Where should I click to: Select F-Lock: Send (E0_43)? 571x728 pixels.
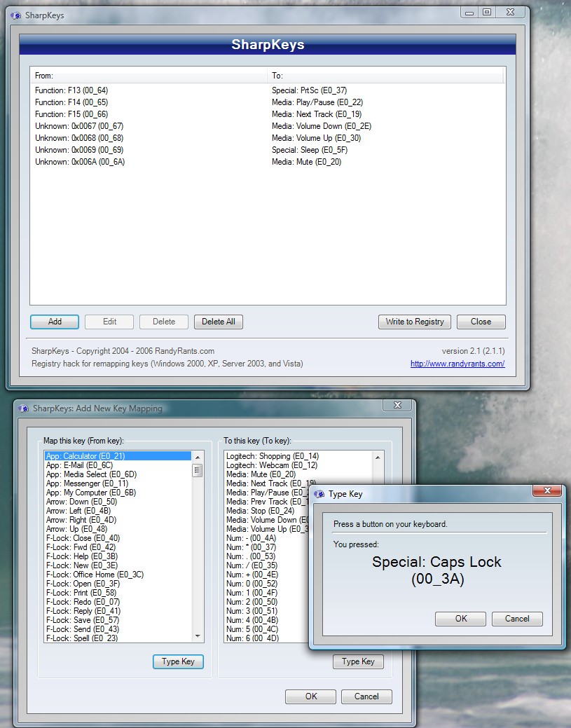(x=118, y=629)
